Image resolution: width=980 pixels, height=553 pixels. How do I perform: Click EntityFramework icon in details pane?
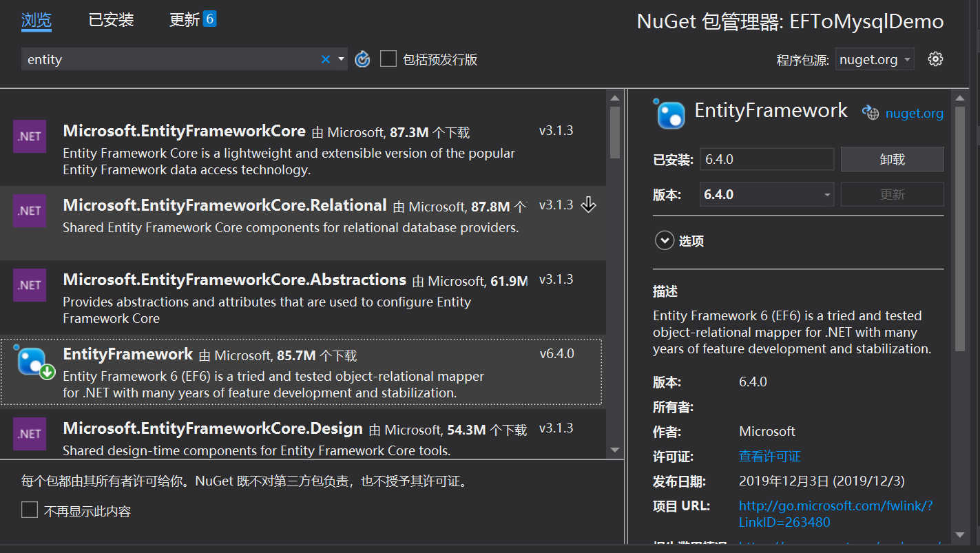[669, 113]
